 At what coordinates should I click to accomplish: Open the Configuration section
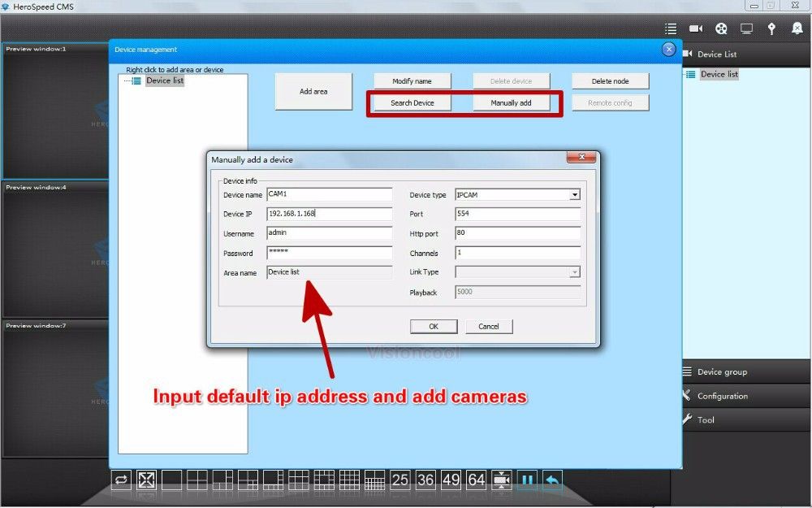[x=747, y=396]
